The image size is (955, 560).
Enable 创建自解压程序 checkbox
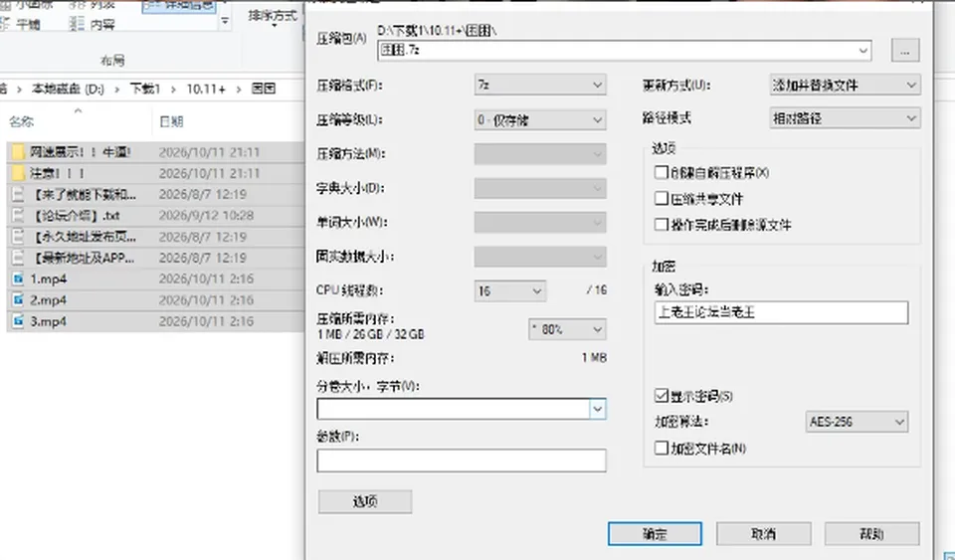(x=661, y=173)
